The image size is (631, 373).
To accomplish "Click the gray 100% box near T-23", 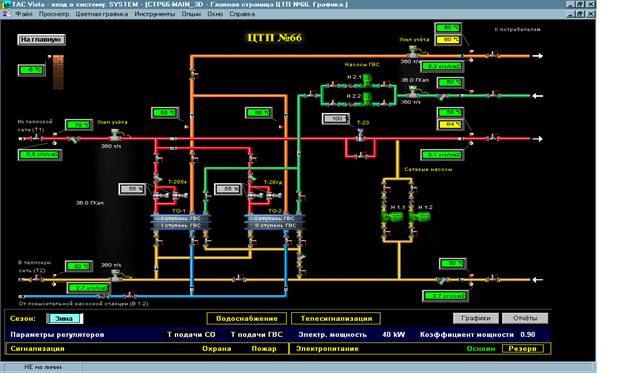I will pos(336,119).
